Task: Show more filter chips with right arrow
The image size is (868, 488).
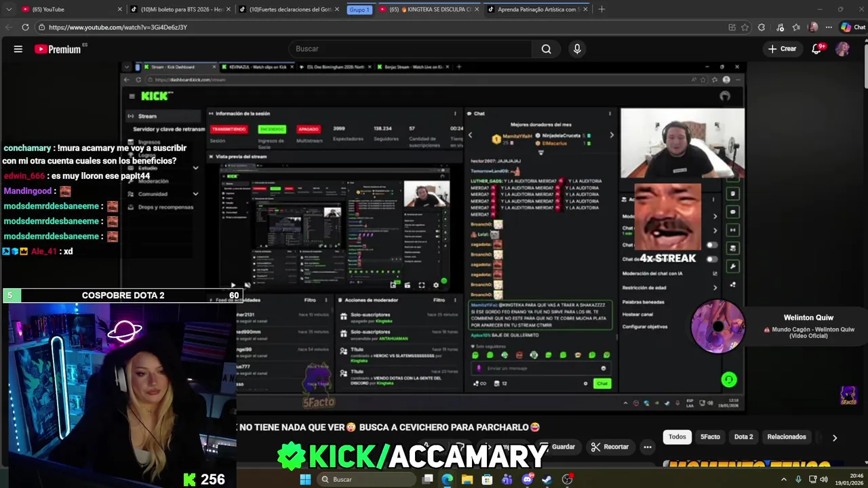Action: click(x=835, y=438)
